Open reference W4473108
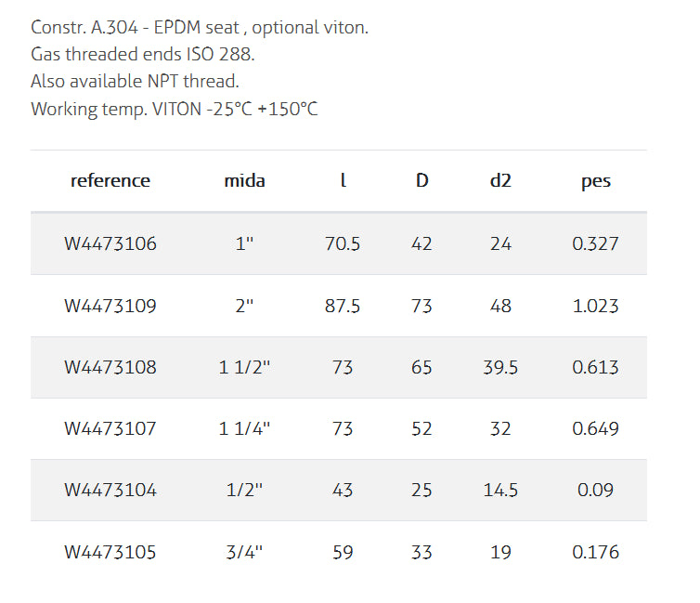This screenshot has width=700, height=603. pos(110,367)
